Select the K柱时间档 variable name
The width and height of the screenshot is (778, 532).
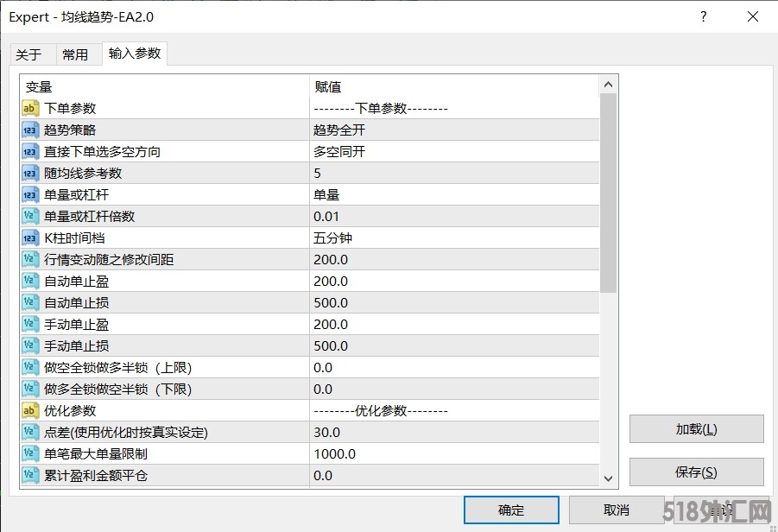tap(74, 237)
